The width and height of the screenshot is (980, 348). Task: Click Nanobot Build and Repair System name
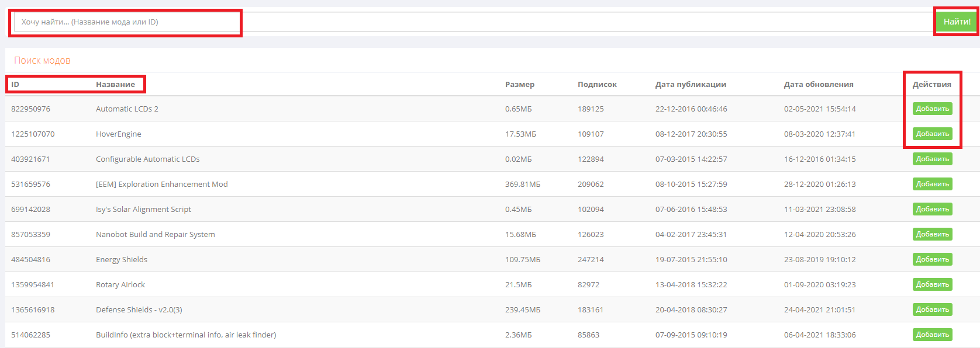click(x=156, y=234)
